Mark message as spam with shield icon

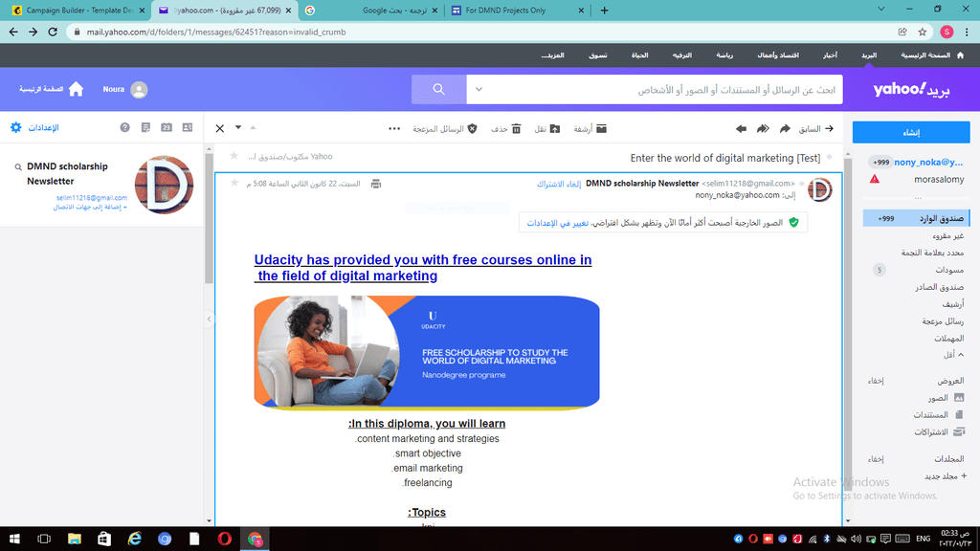click(473, 129)
